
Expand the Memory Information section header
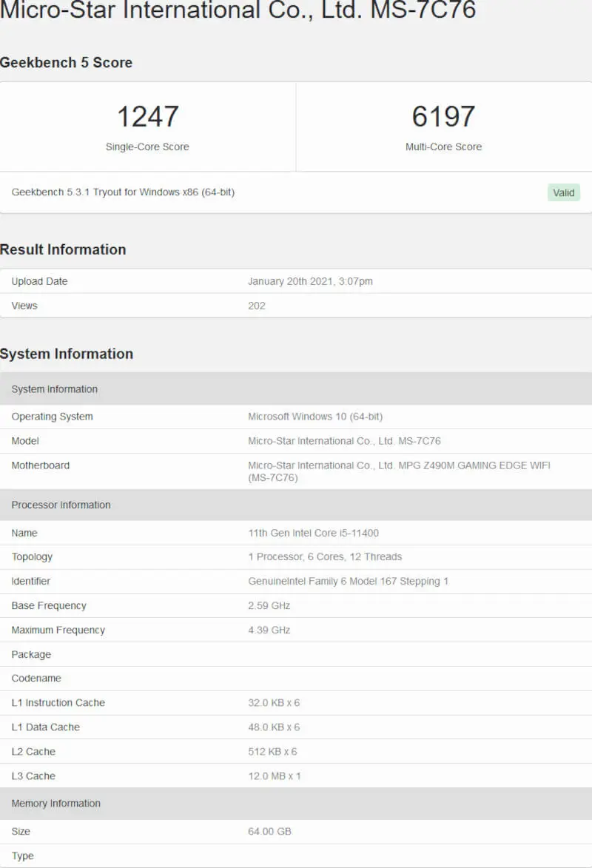(x=55, y=803)
